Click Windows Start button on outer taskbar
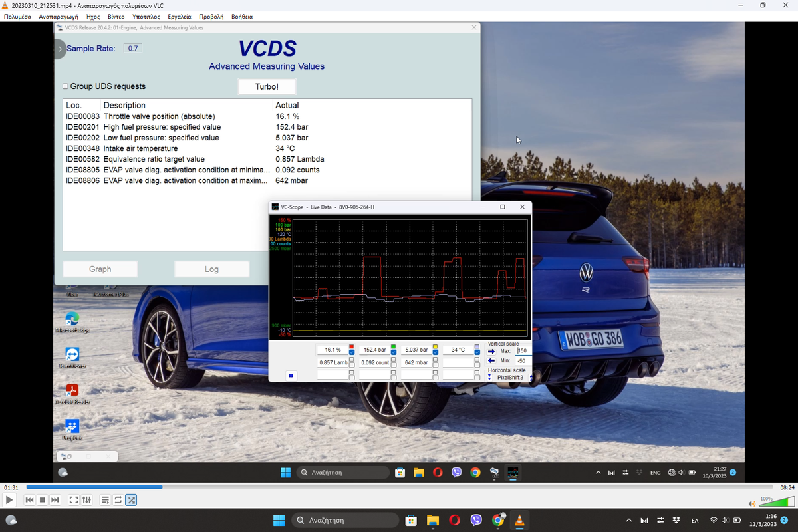The width and height of the screenshot is (798, 532). coord(279,520)
